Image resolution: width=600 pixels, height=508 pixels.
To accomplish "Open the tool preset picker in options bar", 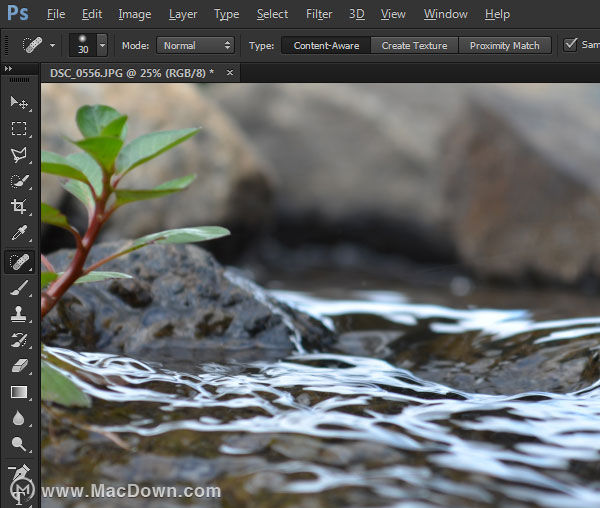I will point(52,46).
